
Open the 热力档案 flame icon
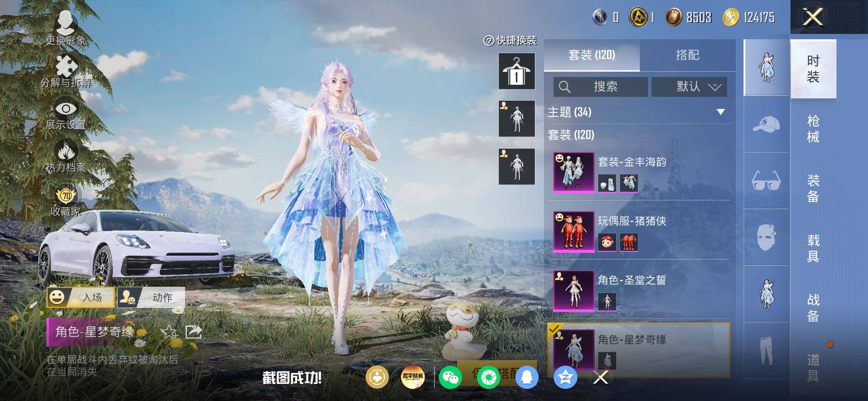click(66, 156)
